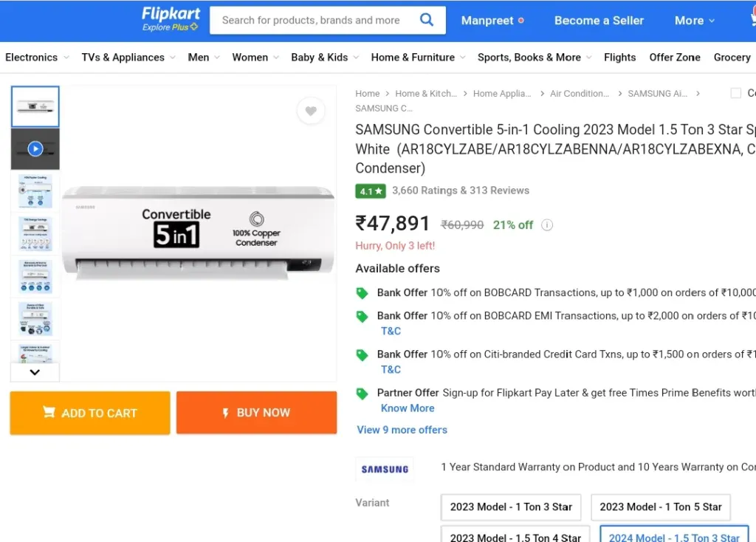Image resolution: width=756 pixels, height=542 pixels.
Task: Click Air Condition... breadcrumb
Action: click(x=580, y=93)
